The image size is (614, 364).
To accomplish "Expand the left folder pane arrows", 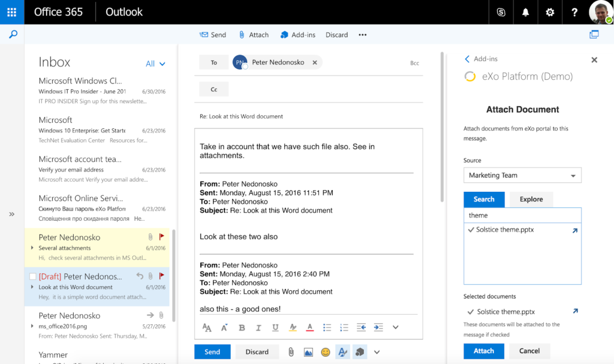I will [12, 214].
